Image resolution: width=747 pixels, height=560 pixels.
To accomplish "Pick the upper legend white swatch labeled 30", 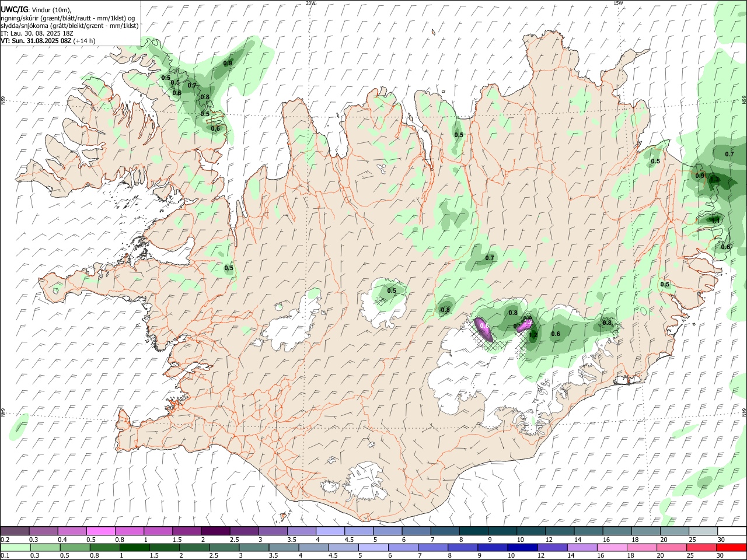I will click(732, 531).
